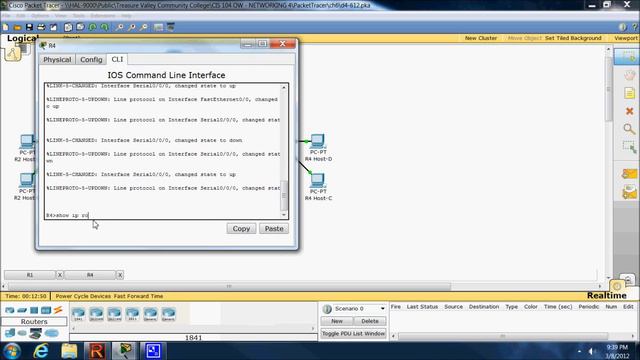
Task: Click Toggle PDU List Window button
Action: point(353,334)
